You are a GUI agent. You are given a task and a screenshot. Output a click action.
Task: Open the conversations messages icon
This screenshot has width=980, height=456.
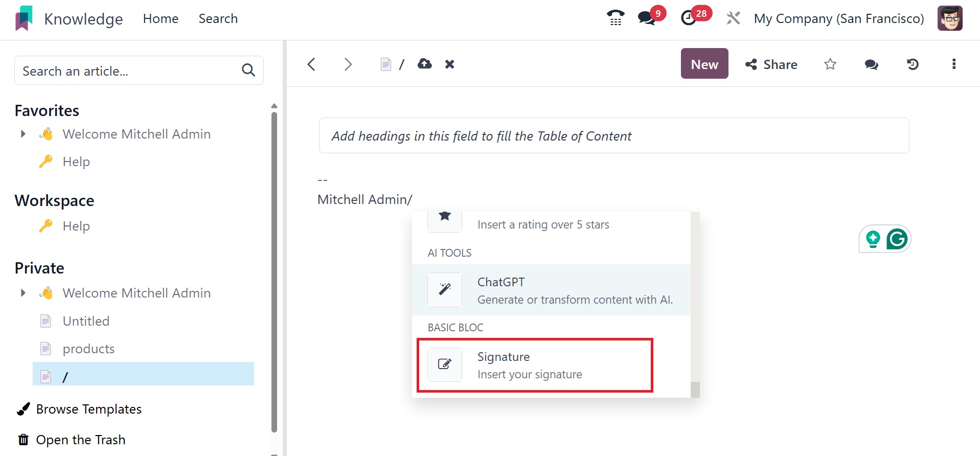647,18
